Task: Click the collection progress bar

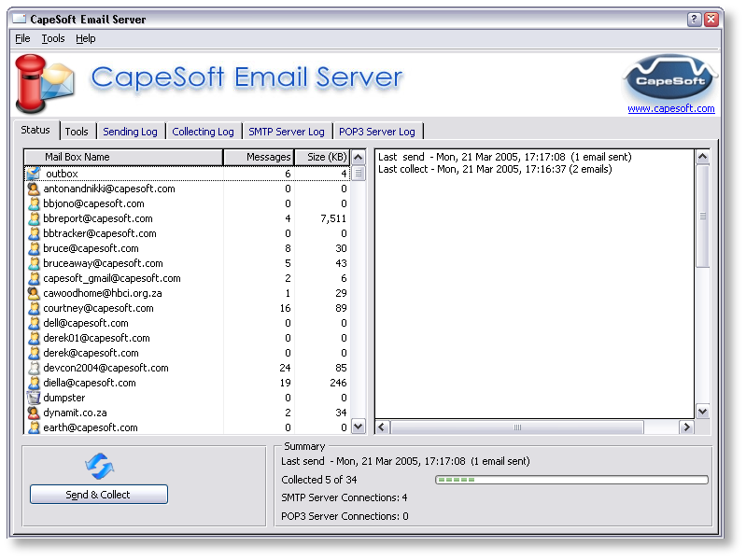Action: 571,480
